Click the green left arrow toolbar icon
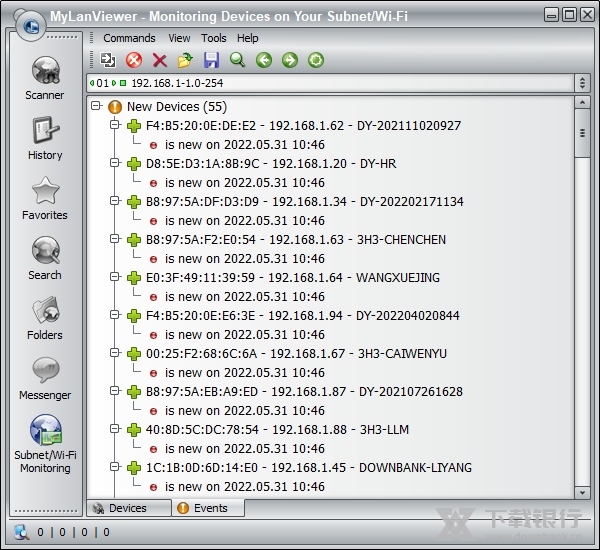 point(264,61)
